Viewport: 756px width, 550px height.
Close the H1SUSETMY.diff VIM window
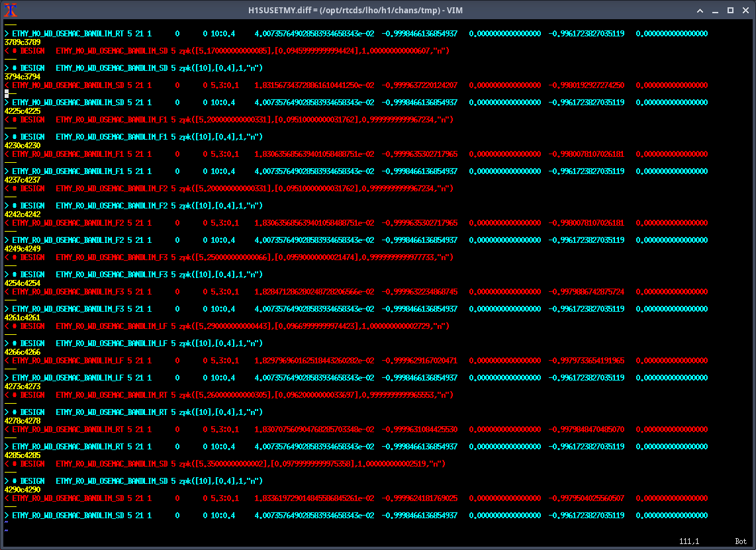(745, 11)
